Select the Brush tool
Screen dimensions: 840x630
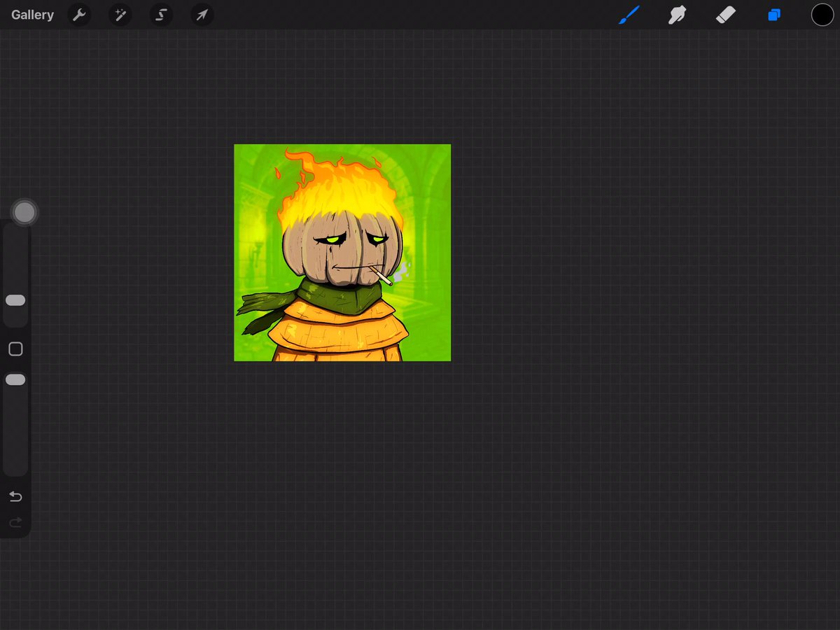click(629, 15)
